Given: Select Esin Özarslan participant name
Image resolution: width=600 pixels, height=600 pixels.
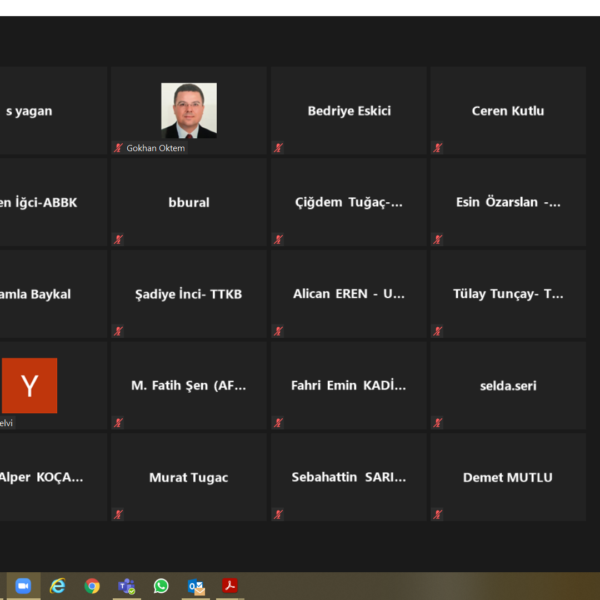Looking at the screenshot, I should [508, 202].
